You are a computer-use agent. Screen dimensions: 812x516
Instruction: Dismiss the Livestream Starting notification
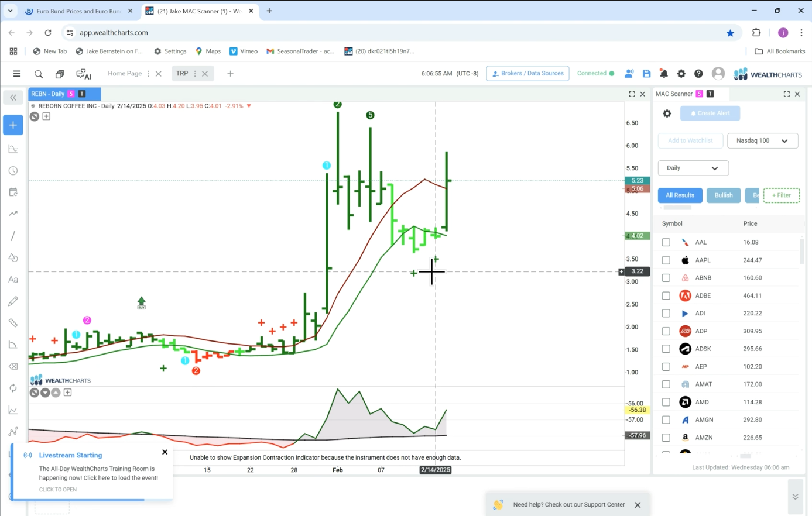pyautogui.click(x=165, y=452)
